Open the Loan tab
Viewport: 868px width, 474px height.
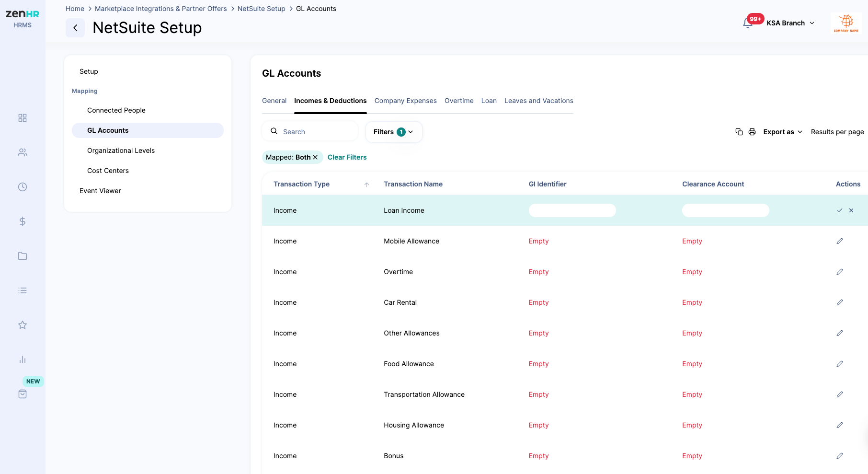click(489, 101)
